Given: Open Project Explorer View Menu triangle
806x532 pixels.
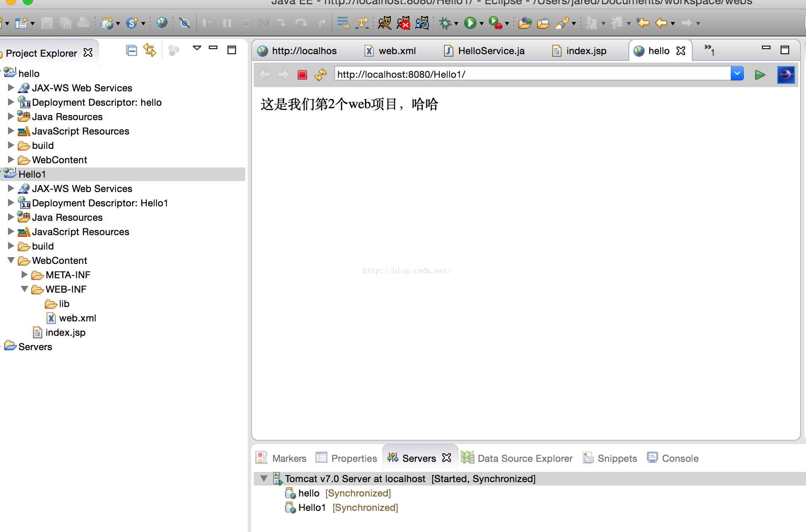Looking at the screenshot, I should (197, 48).
